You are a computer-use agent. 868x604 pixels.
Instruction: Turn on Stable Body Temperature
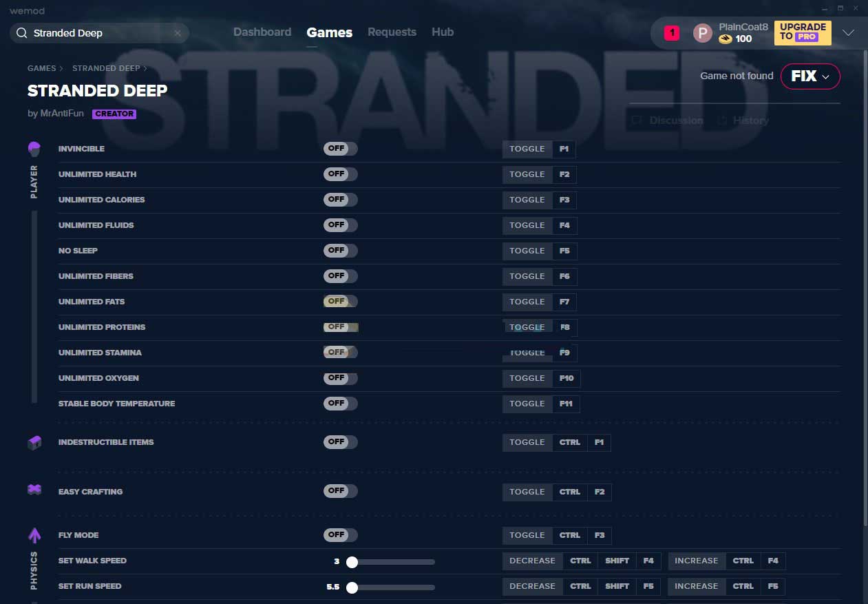341,404
